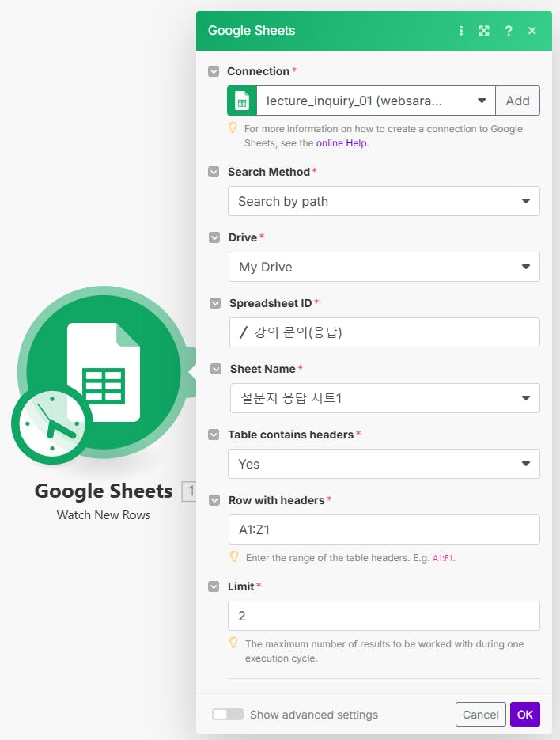This screenshot has height=740, width=560.
Task: Cancel the module configuration
Action: (480, 715)
